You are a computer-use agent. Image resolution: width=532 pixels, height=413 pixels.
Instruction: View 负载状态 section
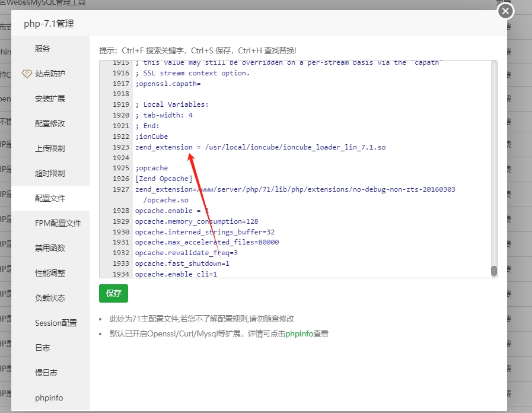(x=50, y=298)
